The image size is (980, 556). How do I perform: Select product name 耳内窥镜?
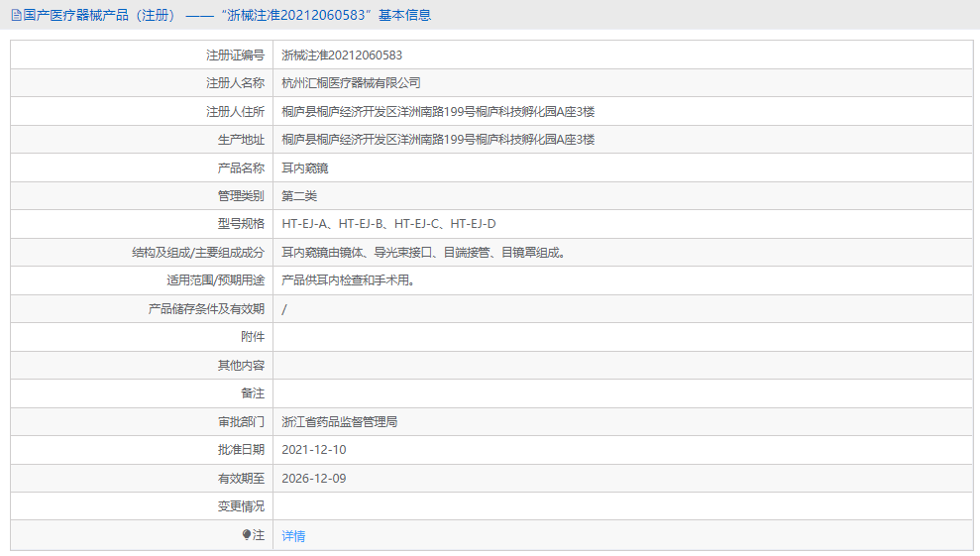(x=304, y=168)
